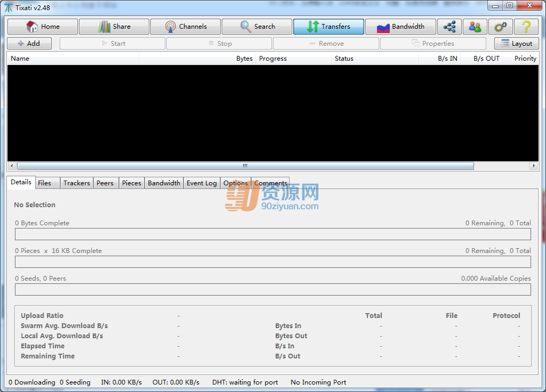Switch to the lower Bandwidth tab

[x=164, y=183]
